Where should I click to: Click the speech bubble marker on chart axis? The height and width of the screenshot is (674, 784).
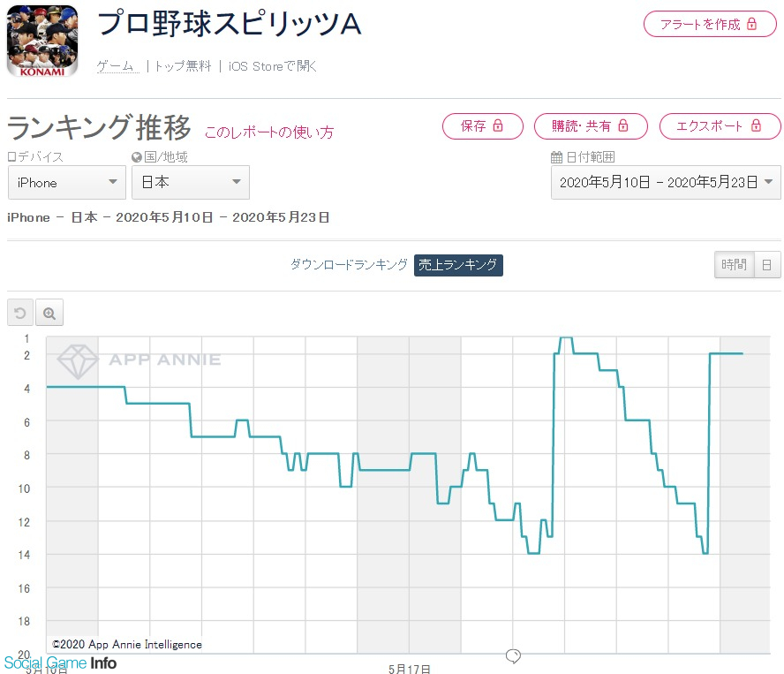click(x=513, y=655)
